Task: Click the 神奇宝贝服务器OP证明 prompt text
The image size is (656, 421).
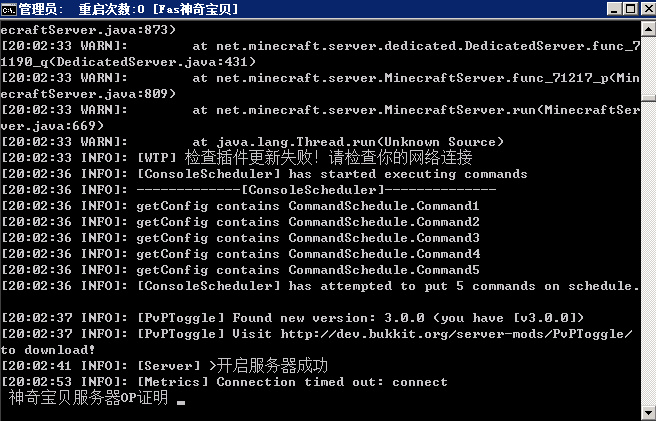Action: 88,398
